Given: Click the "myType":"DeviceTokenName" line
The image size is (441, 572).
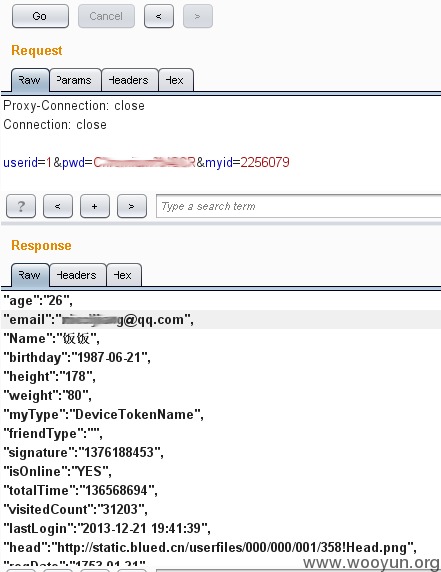Looking at the screenshot, I should coord(103,414).
